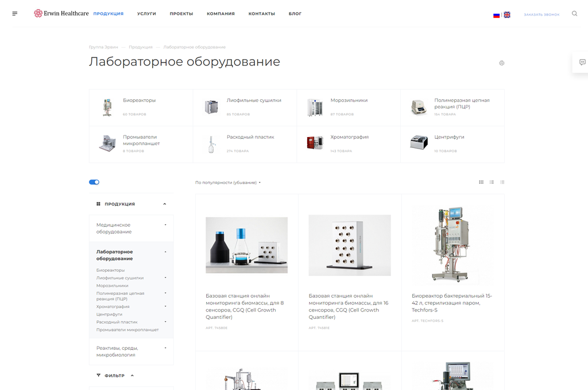The image size is (588, 390).
Task: Click the Фильтр funnel icon
Action: (98, 375)
